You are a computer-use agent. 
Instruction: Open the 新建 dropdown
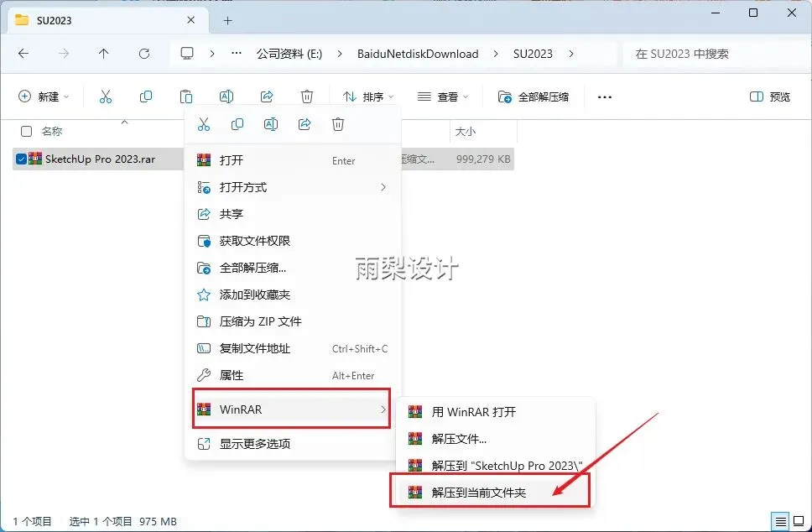pos(44,96)
